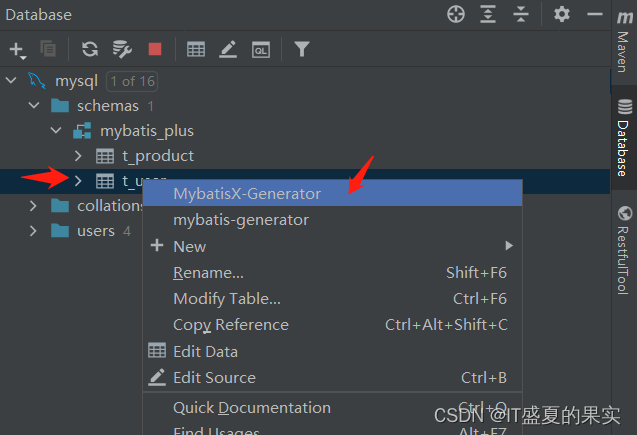Choose Copy Reference in context menu
Viewport: 637px width, 435px height.
pos(332,325)
